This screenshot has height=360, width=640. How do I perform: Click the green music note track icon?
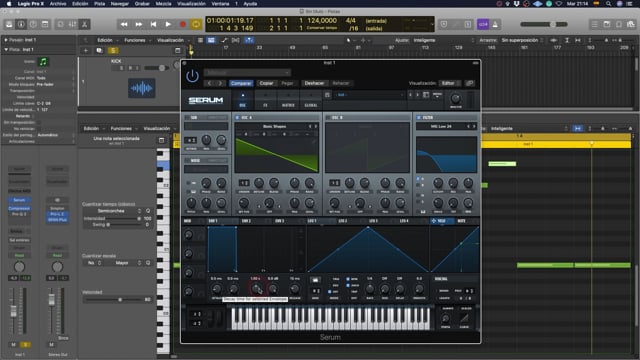coord(43,62)
